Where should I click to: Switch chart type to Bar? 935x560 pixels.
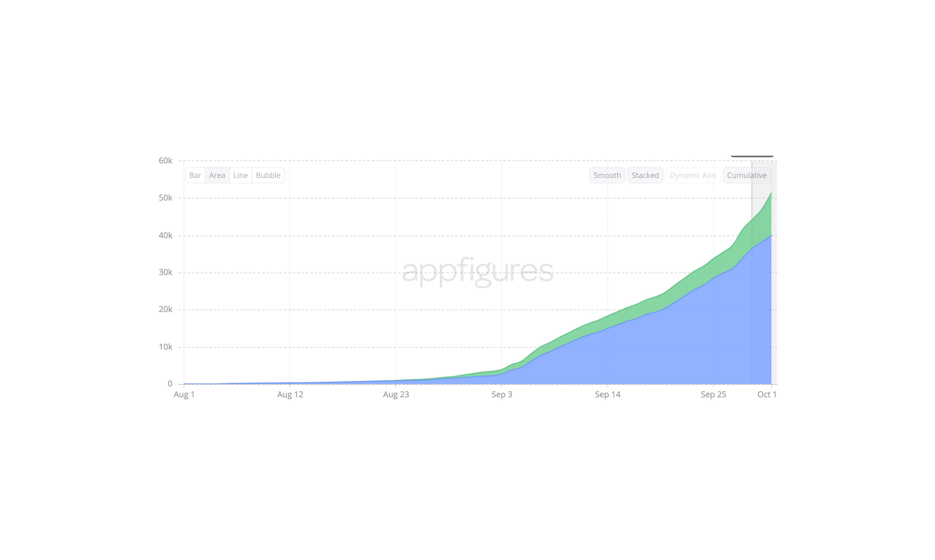(x=195, y=175)
